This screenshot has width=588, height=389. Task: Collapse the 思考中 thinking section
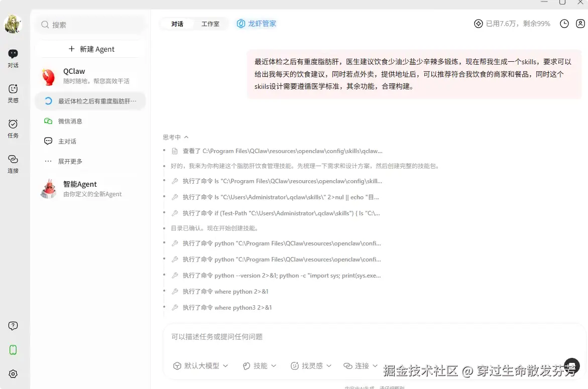point(176,137)
